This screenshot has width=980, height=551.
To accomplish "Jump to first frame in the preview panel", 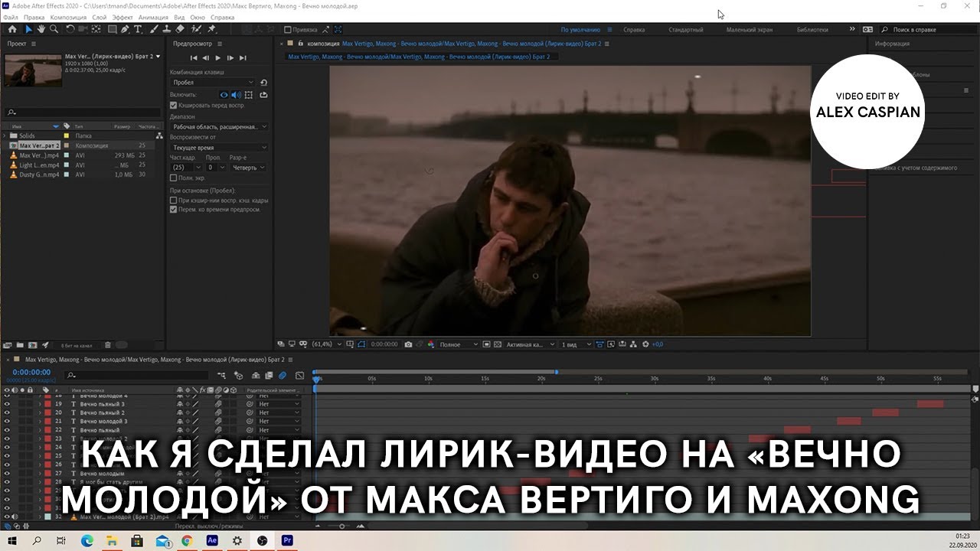I will click(194, 58).
